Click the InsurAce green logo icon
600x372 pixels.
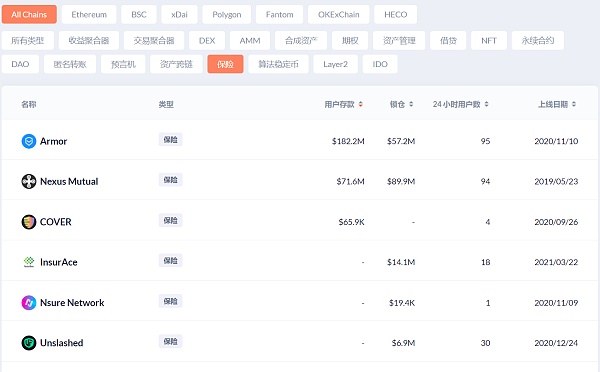29,262
